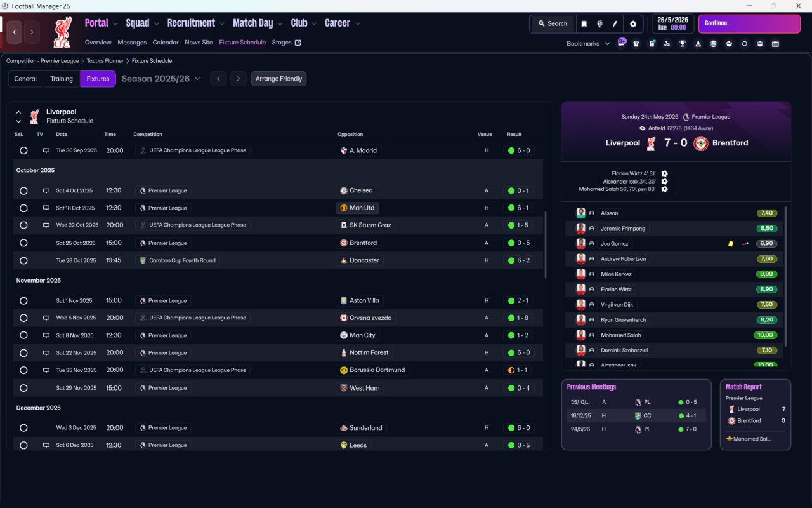Expand the Career menu dropdown arrow

[358, 24]
